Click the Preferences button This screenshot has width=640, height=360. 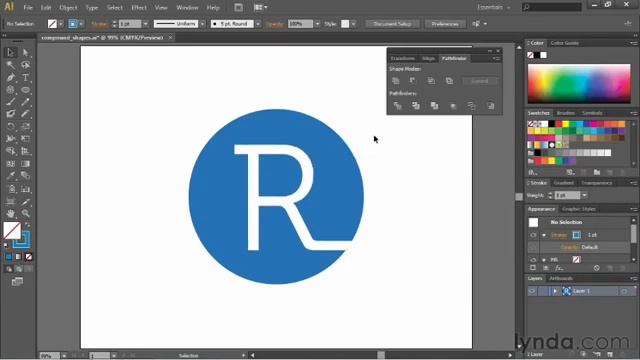445,24
